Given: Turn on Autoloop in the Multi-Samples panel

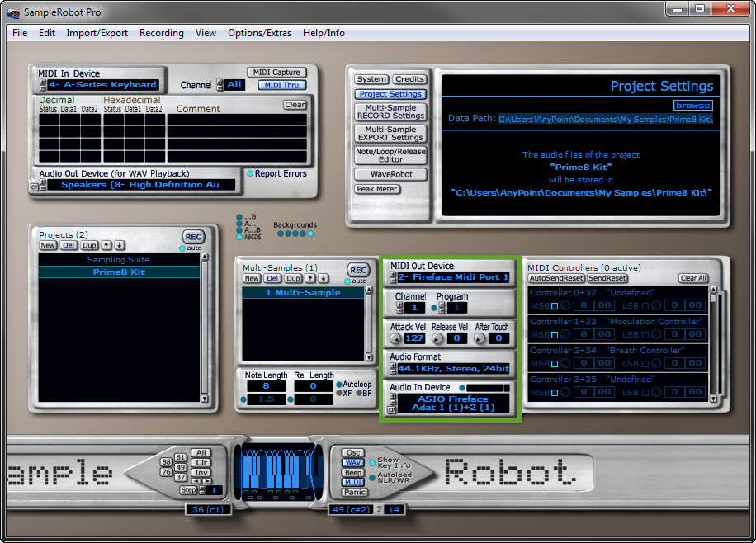Looking at the screenshot, I should [338, 385].
